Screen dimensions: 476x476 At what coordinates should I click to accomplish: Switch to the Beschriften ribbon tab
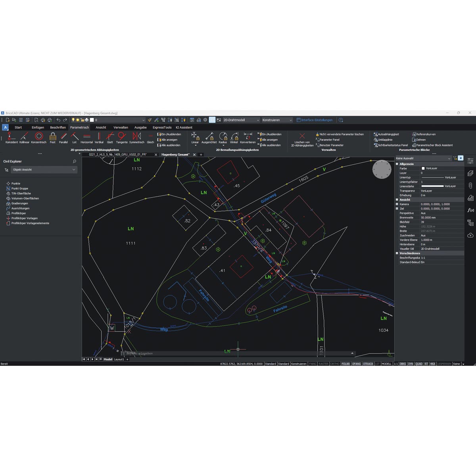[58, 127]
